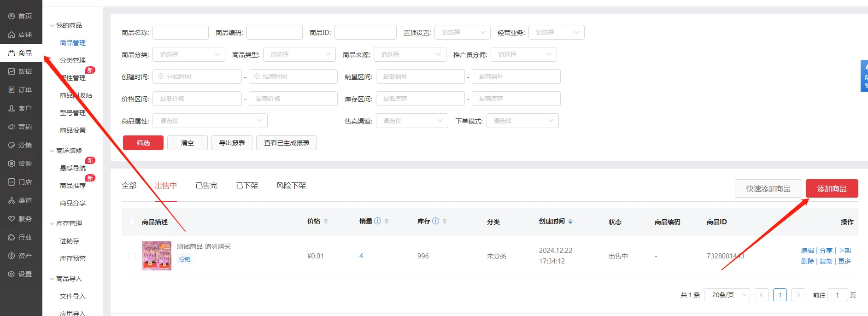Open the 商品属性 dropdown
This screenshot has height=316, width=868.
[x=210, y=121]
